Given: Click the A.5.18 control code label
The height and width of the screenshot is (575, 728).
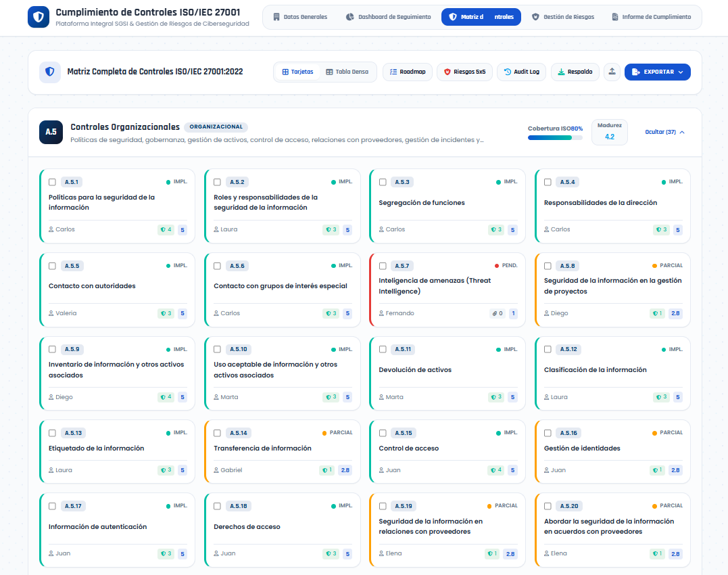Looking at the screenshot, I should 238,506.
